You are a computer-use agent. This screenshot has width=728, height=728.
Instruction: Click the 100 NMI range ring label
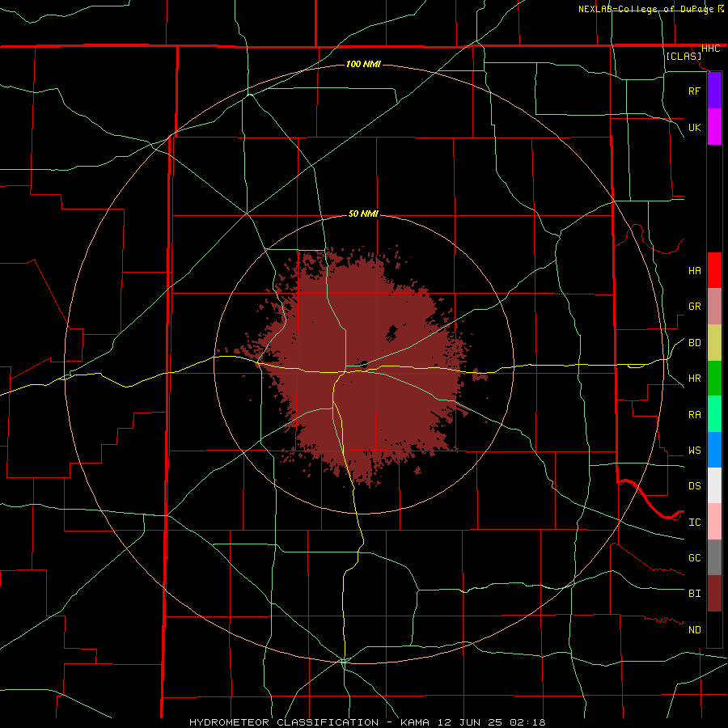[x=363, y=64]
